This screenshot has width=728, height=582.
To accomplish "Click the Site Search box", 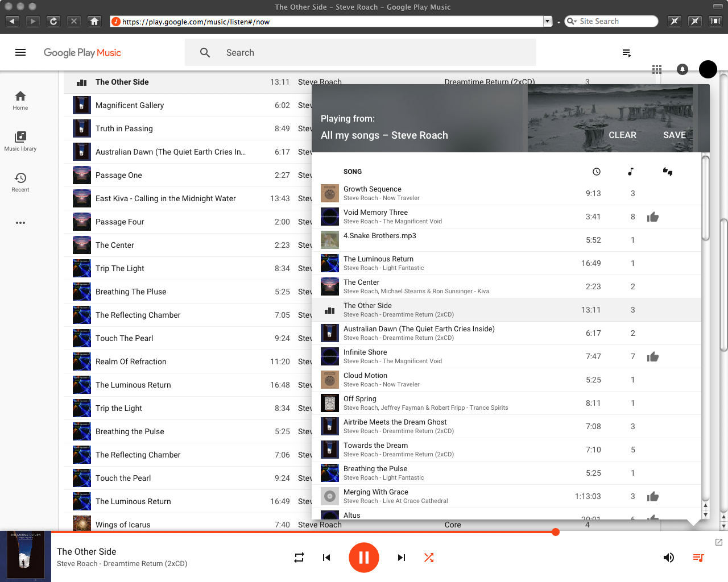I will tap(611, 21).
